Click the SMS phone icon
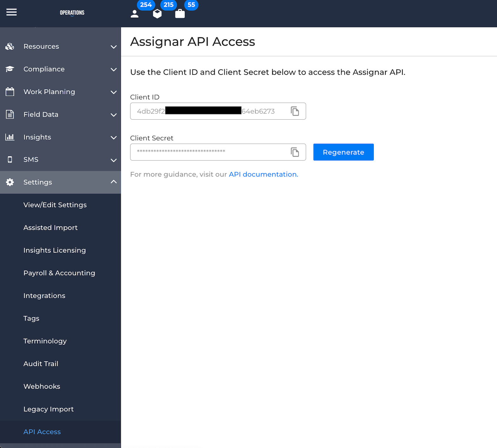This screenshot has width=497, height=448. tap(10, 160)
